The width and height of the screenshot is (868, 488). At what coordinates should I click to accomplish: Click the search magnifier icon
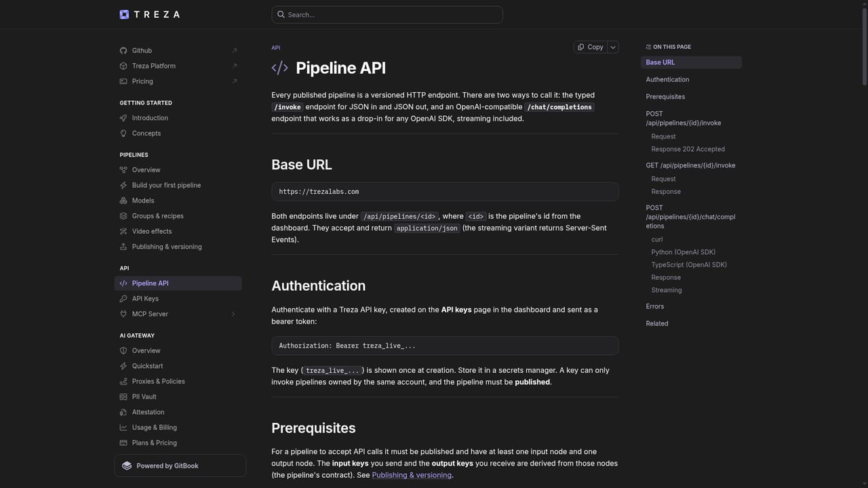click(281, 14)
